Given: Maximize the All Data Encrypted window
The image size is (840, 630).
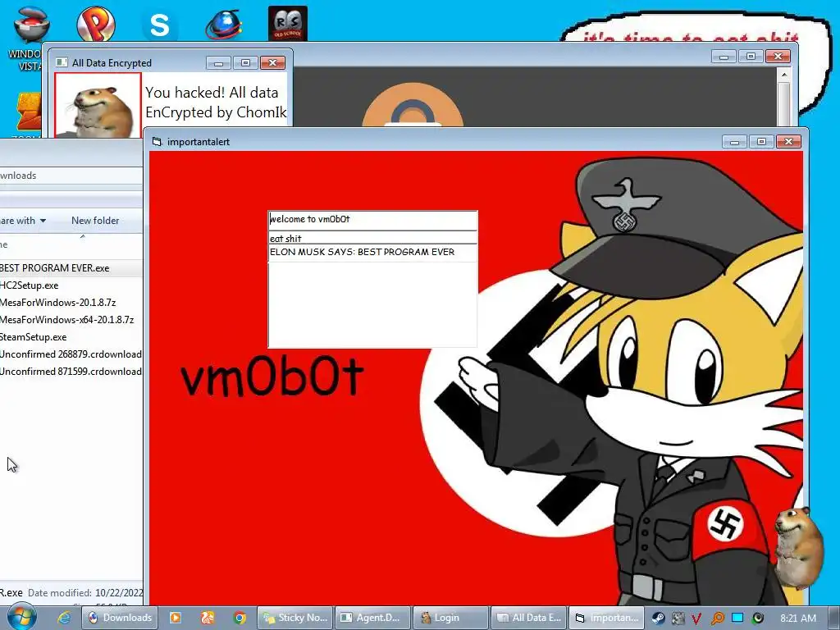Looking at the screenshot, I should tap(245, 63).
